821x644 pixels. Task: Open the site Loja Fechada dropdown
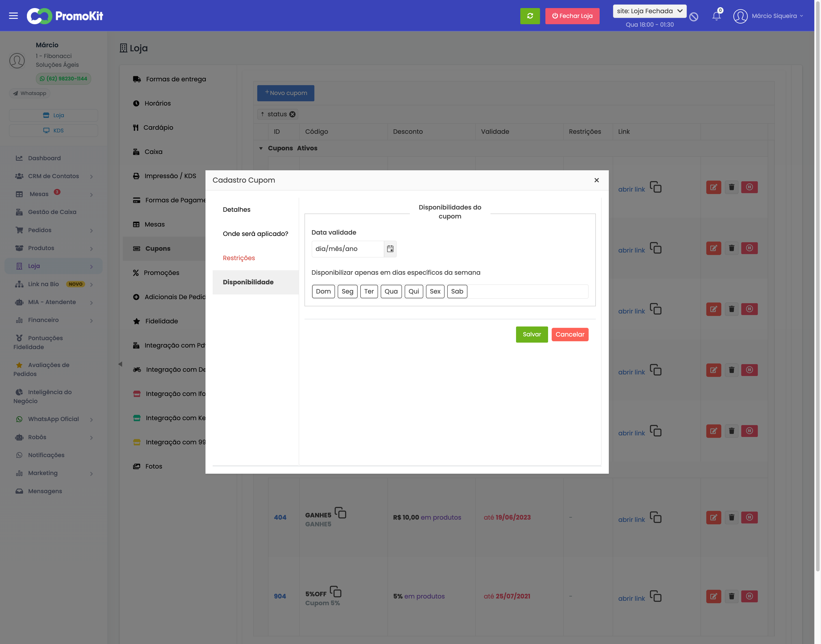[650, 11]
